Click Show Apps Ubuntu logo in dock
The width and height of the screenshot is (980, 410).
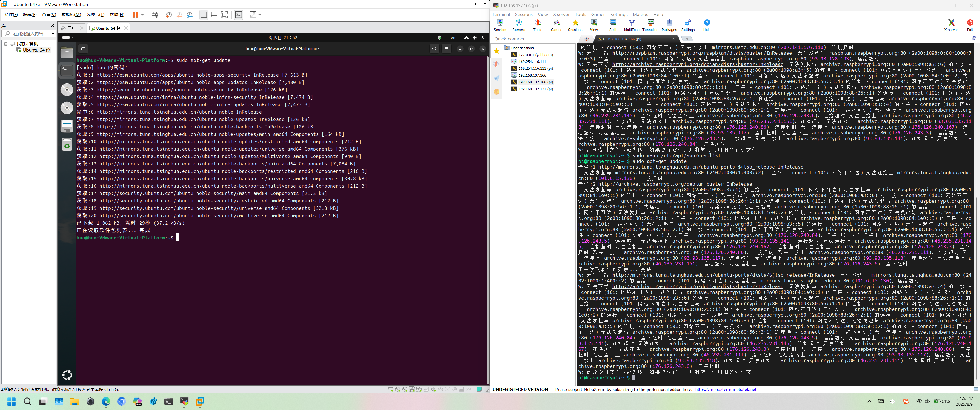(67, 375)
